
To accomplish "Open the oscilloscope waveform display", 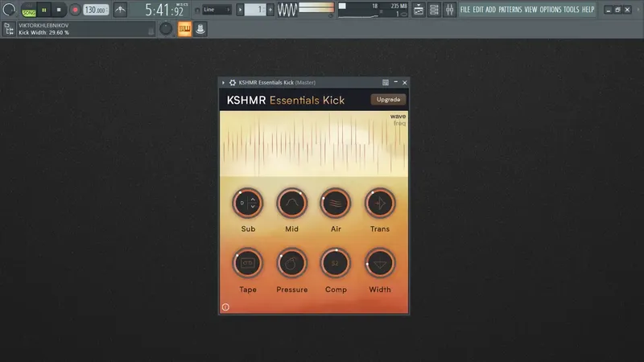I will coord(287,10).
